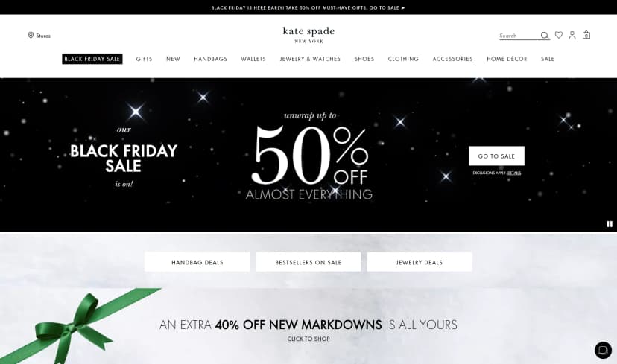Open the wishlist heart icon
Image resolution: width=617 pixels, height=364 pixels.
[559, 35]
